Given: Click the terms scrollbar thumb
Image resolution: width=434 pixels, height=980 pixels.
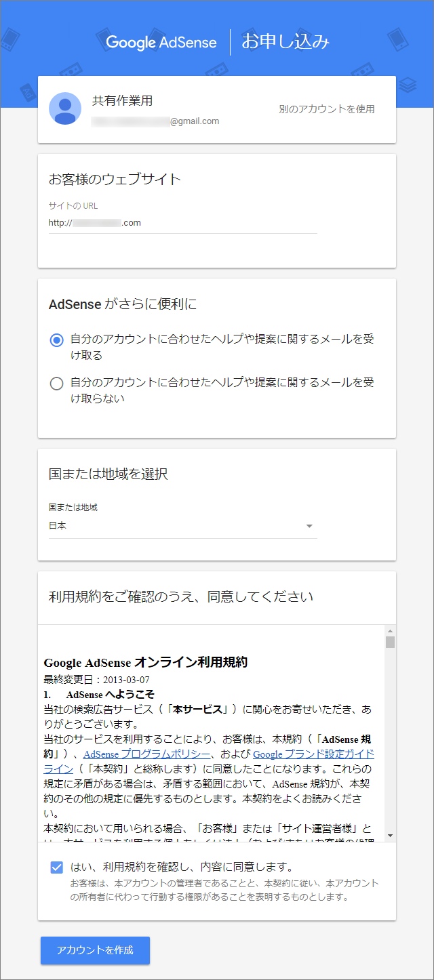Looking at the screenshot, I should tap(390, 642).
